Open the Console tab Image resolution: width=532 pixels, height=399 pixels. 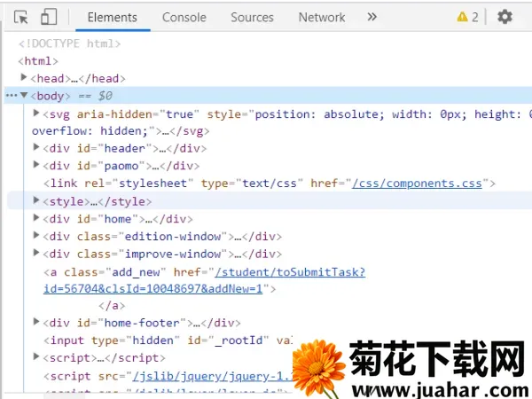pyautogui.click(x=184, y=17)
